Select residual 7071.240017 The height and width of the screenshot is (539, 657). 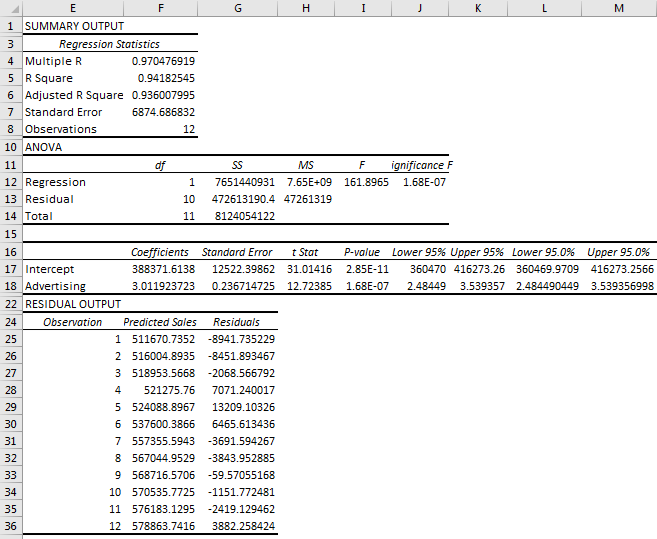(x=243, y=390)
